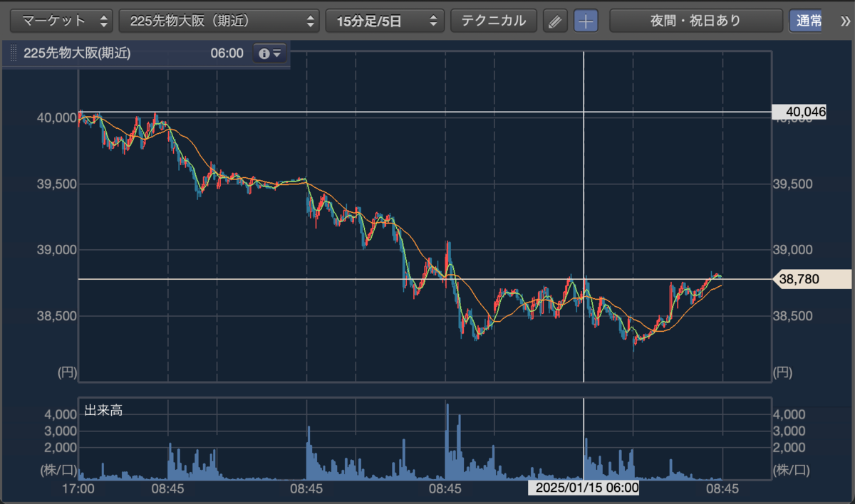Click the (株/口) unit label on right
This screenshot has height=504, width=855.
(792, 469)
